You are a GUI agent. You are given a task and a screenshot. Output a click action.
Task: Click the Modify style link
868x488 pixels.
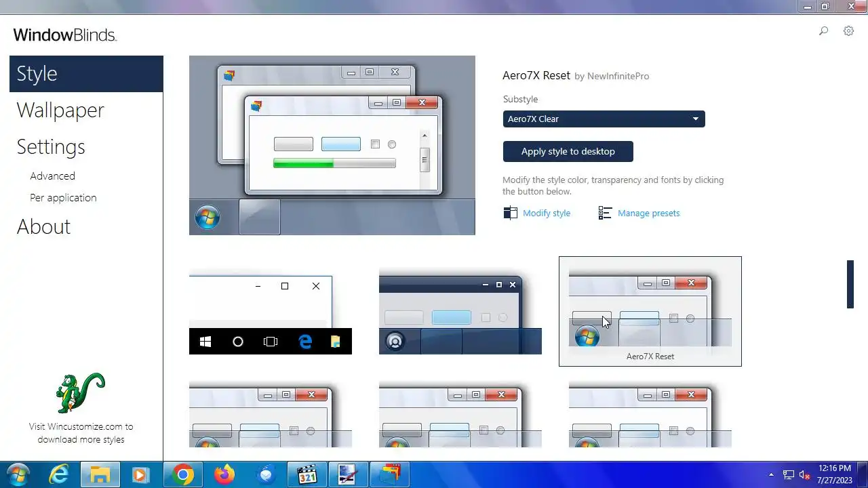(x=547, y=213)
